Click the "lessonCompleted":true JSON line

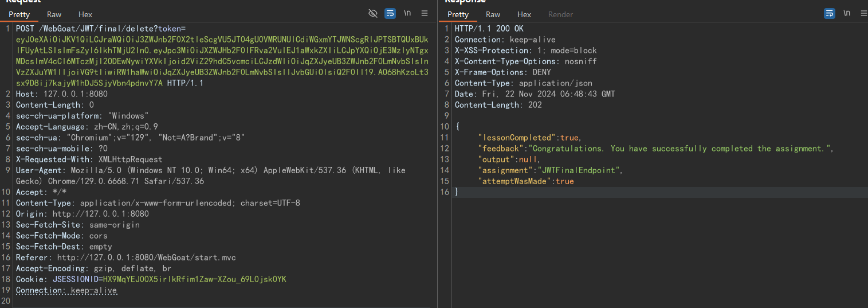(x=529, y=138)
